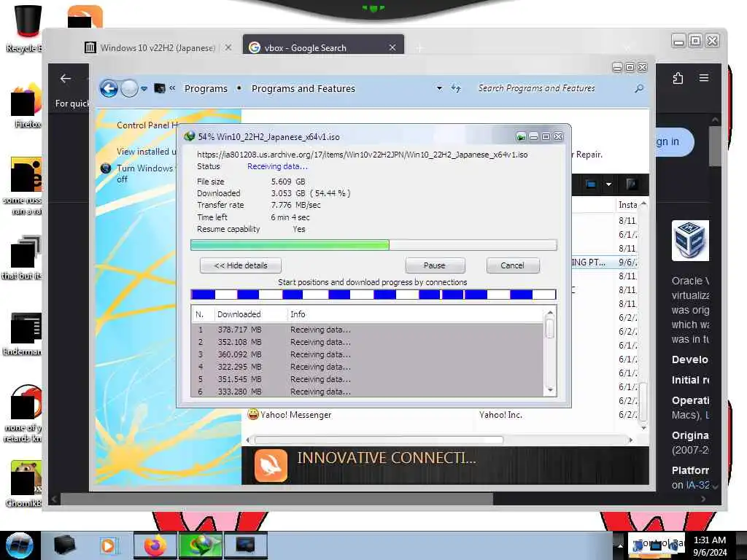Click the Installed On column header

pos(627,205)
